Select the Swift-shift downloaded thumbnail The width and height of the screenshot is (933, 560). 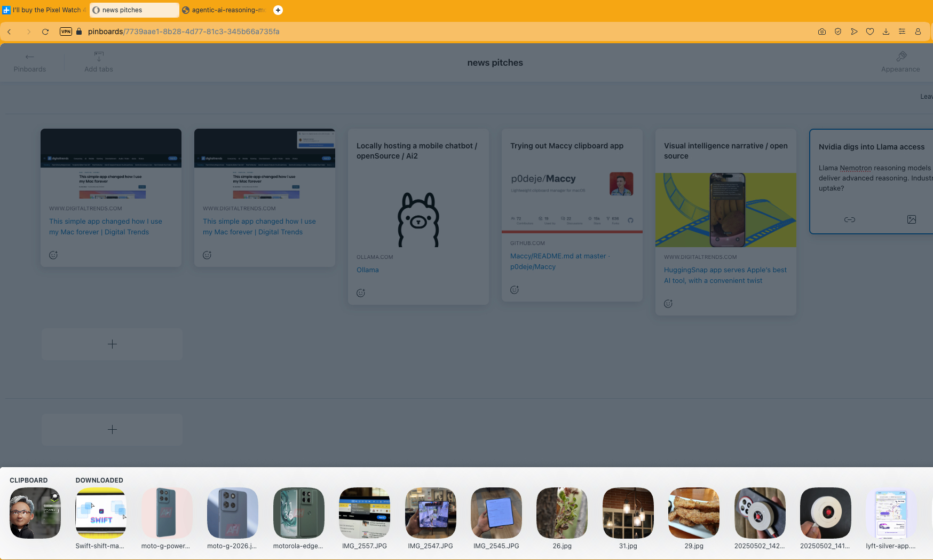tap(101, 513)
